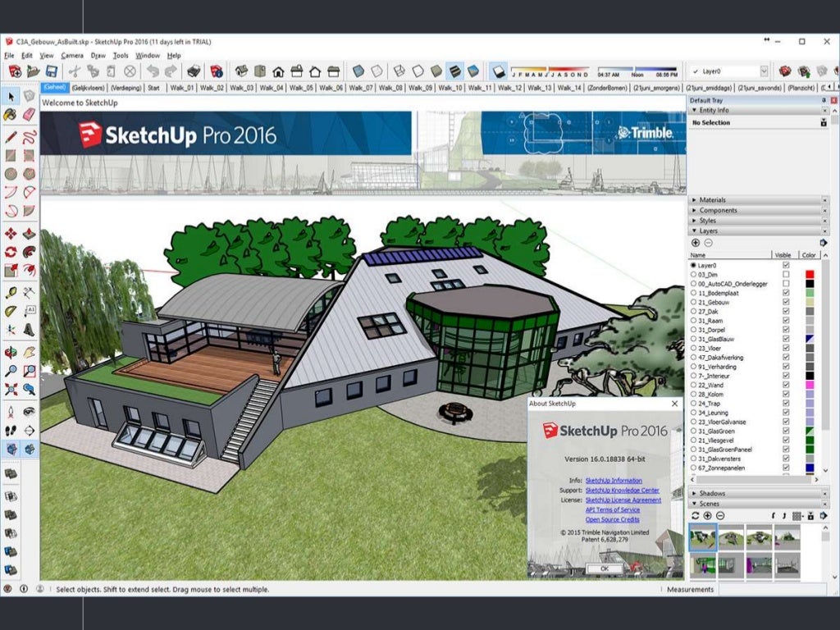Select the Pan hand tool
Image resolution: width=840 pixels, height=630 pixels.
29,353
